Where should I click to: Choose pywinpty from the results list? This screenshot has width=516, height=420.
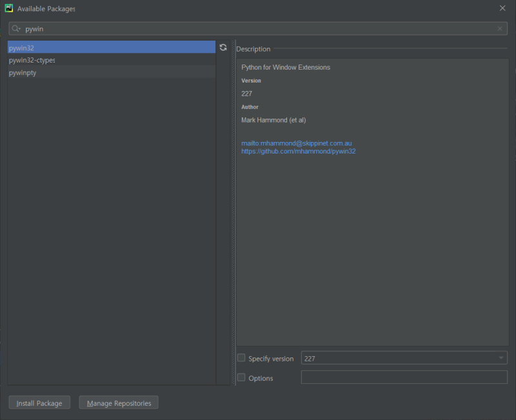tap(23, 73)
